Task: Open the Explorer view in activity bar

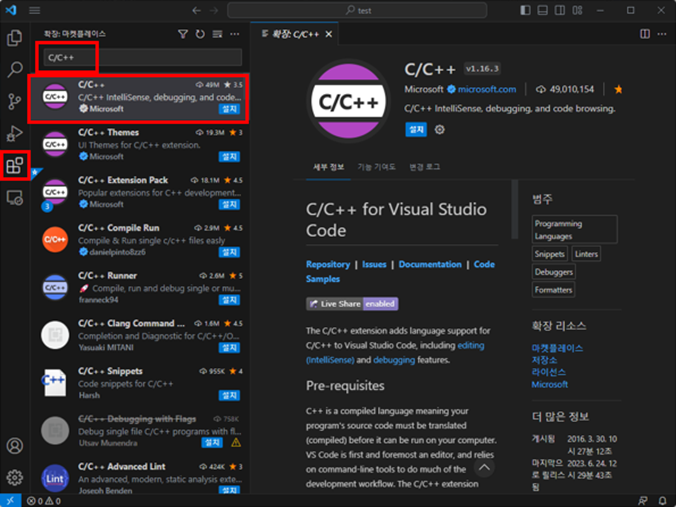Action: click(15, 38)
